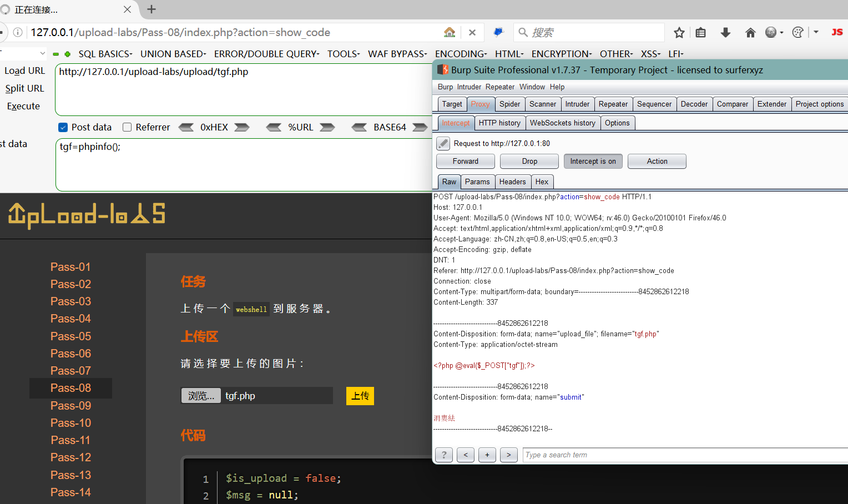The image size is (848, 504).
Task: Open the HTTP history tab
Action: (499, 123)
